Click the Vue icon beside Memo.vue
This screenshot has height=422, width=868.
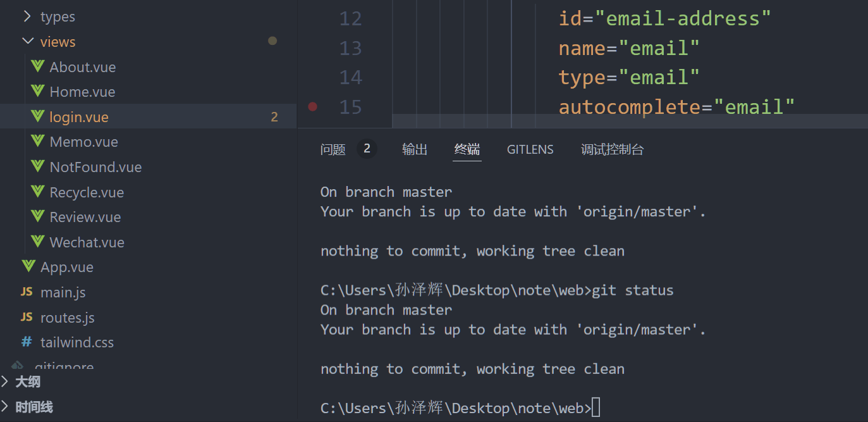tap(38, 142)
